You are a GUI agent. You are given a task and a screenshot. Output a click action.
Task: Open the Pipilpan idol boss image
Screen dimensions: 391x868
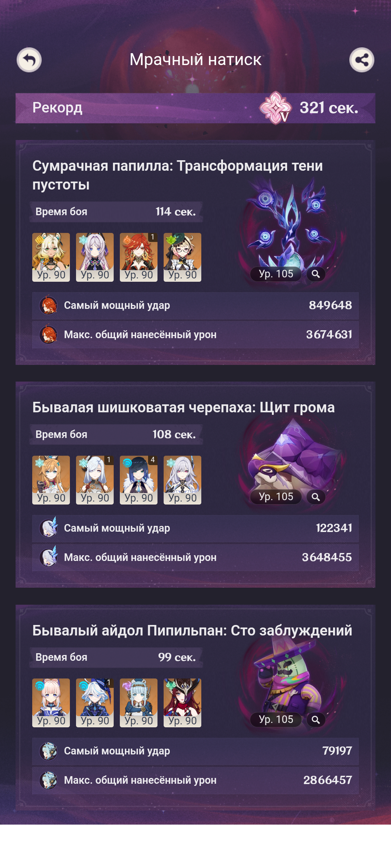tap(290, 676)
